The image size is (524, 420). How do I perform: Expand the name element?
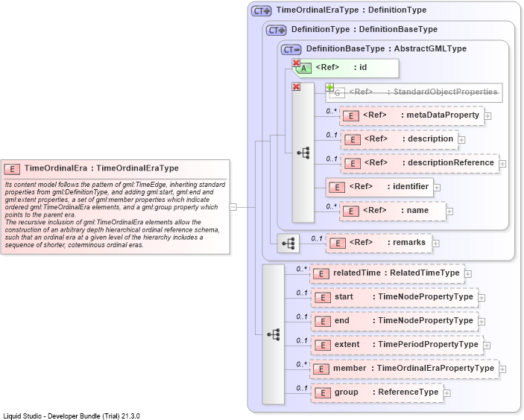(x=449, y=211)
